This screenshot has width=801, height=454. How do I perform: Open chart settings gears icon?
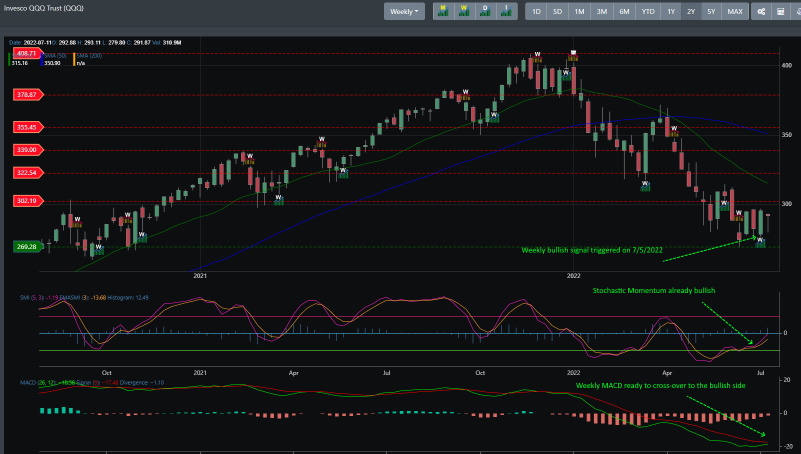[x=761, y=11]
